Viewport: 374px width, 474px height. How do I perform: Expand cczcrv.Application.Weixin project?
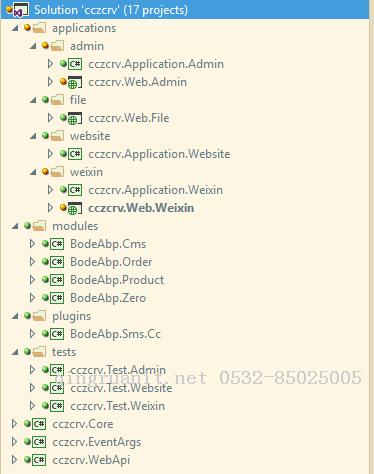point(50,190)
